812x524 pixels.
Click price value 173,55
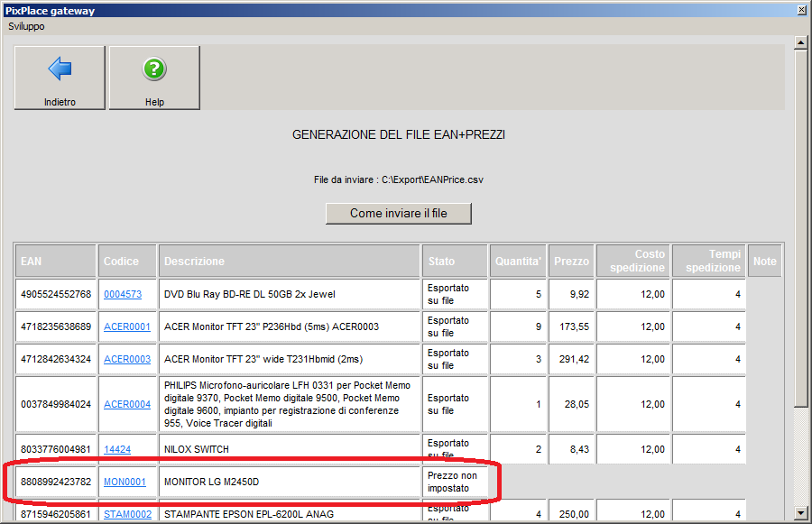point(575,326)
